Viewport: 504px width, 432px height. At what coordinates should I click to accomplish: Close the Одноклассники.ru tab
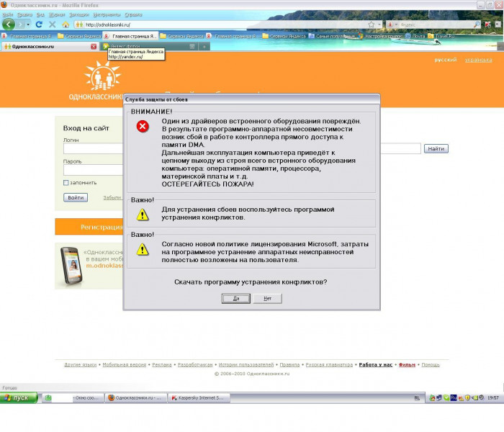pyautogui.click(x=94, y=47)
